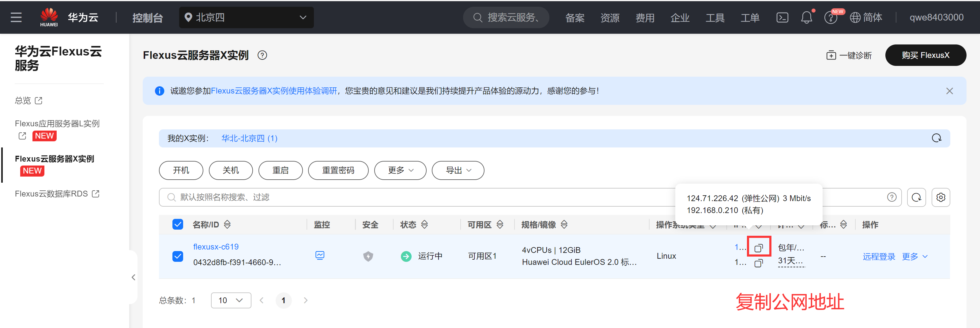980x328 pixels.
Task: Expand row 更多 actions for flexusx-c619
Action: coord(914,256)
